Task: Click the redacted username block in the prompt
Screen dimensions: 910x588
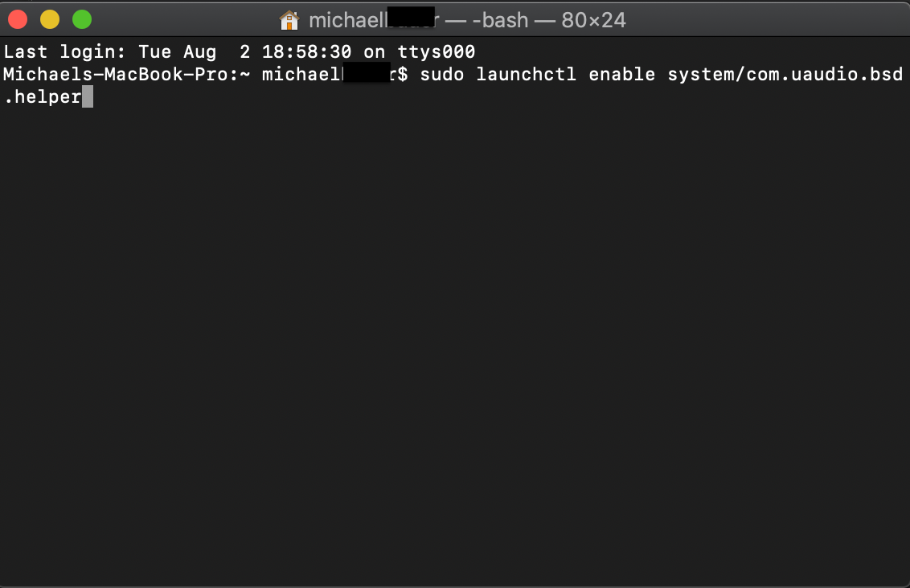Action: 366,74
